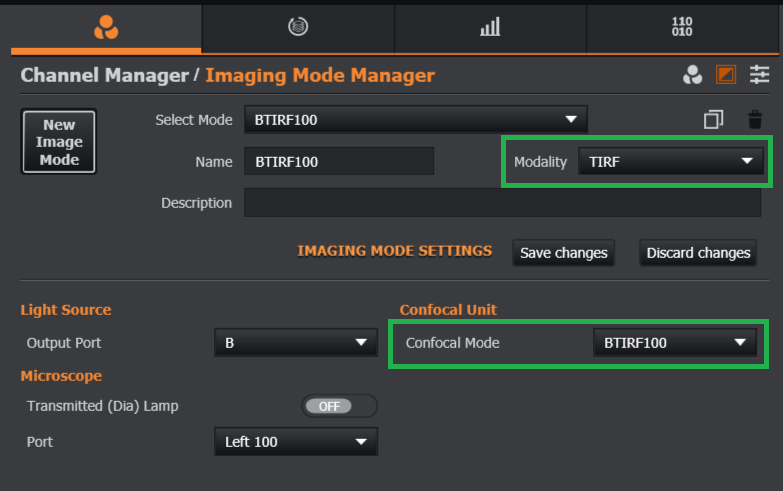The width and height of the screenshot is (783, 491).
Task: Open the binary data tab icon
Action: 682,27
